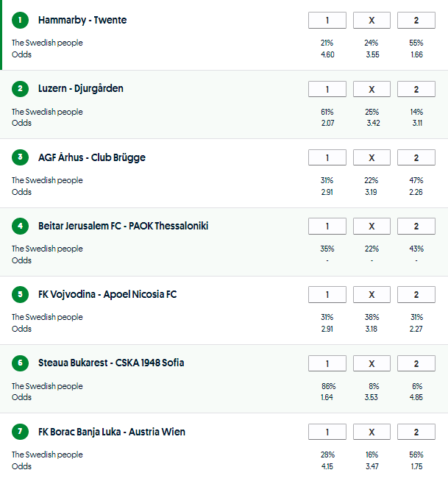The width and height of the screenshot is (448, 481).
Task: Pick home win 1 for Steaua Bukarest
Action: coord(327,363)
